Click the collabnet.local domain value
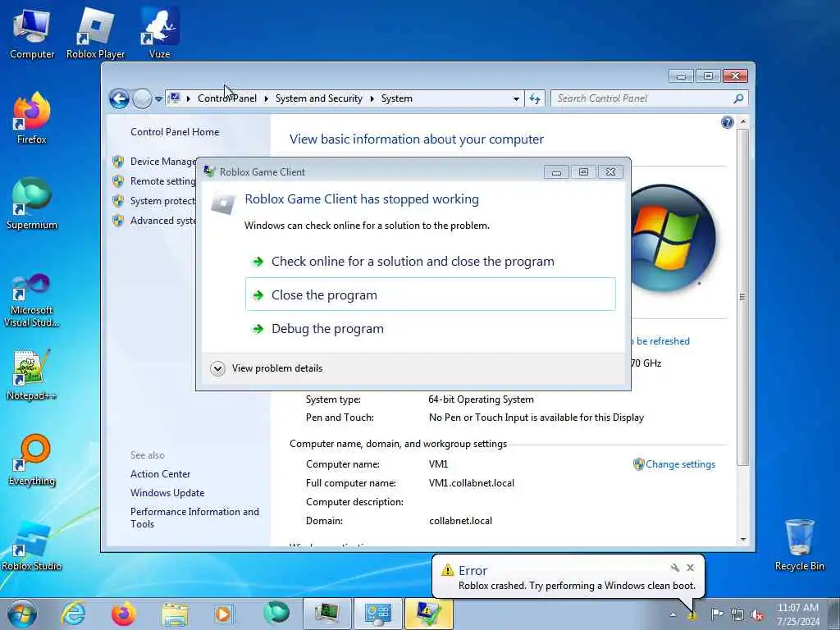 click(460, 521)
